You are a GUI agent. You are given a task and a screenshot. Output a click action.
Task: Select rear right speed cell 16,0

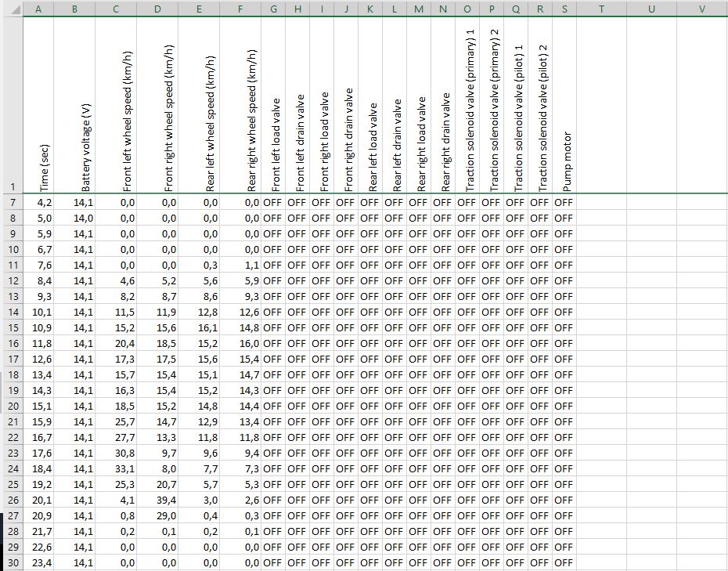pyautogui.click(x=240, y=343)
